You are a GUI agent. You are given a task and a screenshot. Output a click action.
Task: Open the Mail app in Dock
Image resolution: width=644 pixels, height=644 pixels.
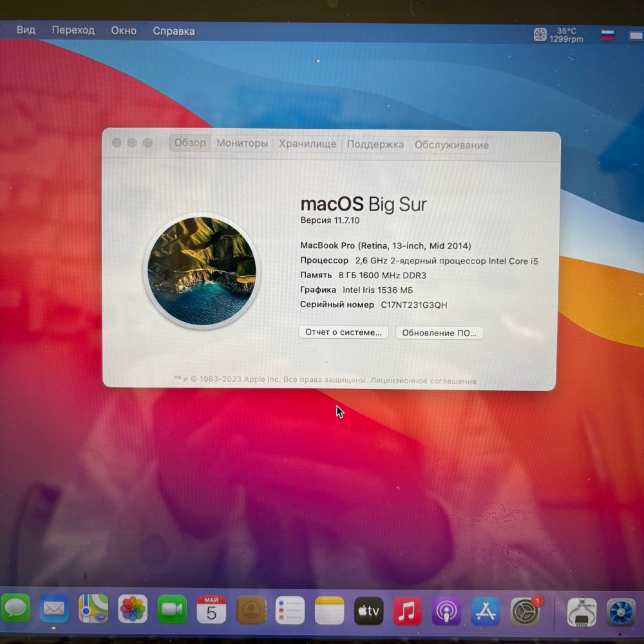coord(54,609)
